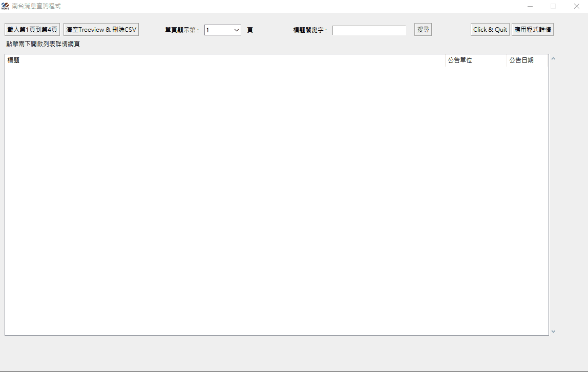588x372 pixels.
Task: Click the scrollbar down arrow
Action: point(553,332)
